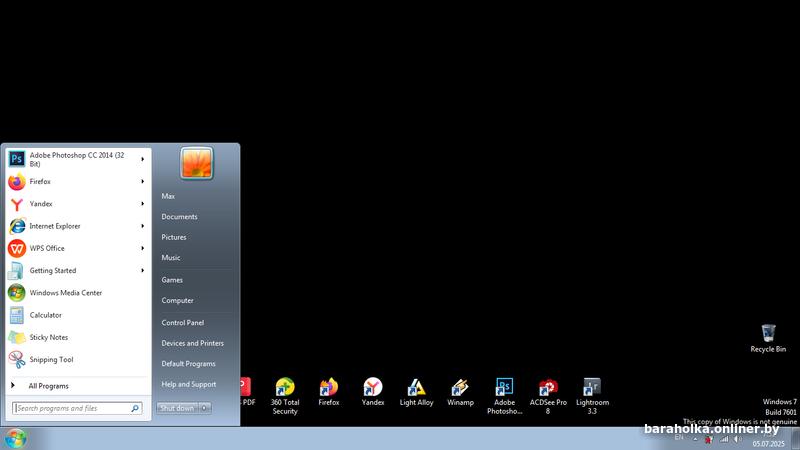The width and height of the screenshot is (800, 450).
Task: Open Yandex browser in Start menu list
Action: (x=77, y=204)
